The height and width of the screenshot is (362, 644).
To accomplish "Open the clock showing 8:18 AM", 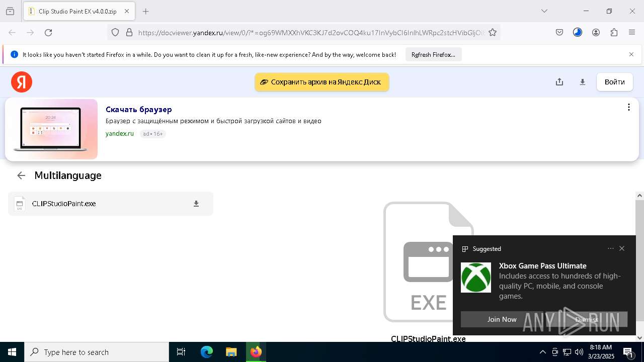I will (x=601, y=352).
